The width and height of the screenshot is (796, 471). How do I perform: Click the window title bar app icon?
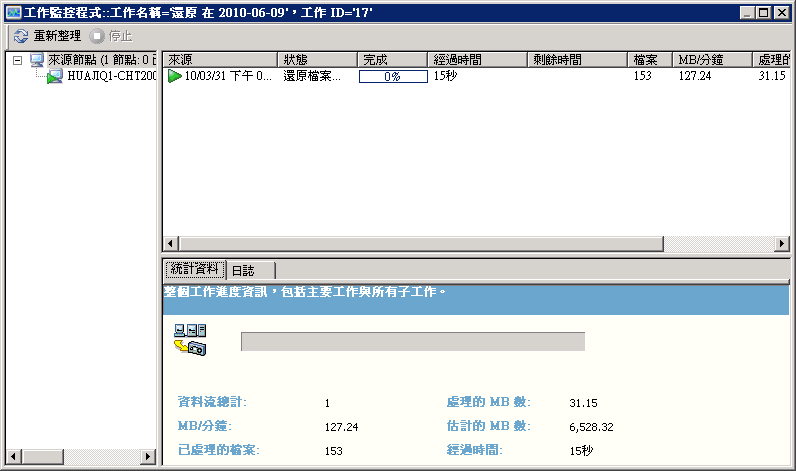coord(13,12)
